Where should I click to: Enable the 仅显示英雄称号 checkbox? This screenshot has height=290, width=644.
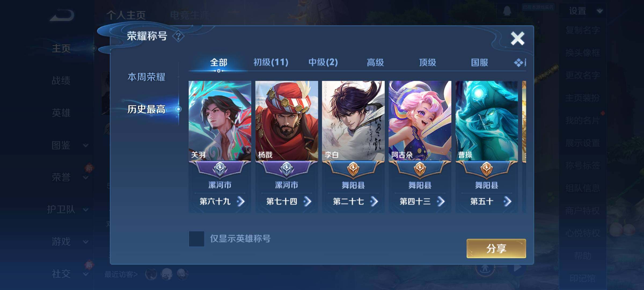196,239
